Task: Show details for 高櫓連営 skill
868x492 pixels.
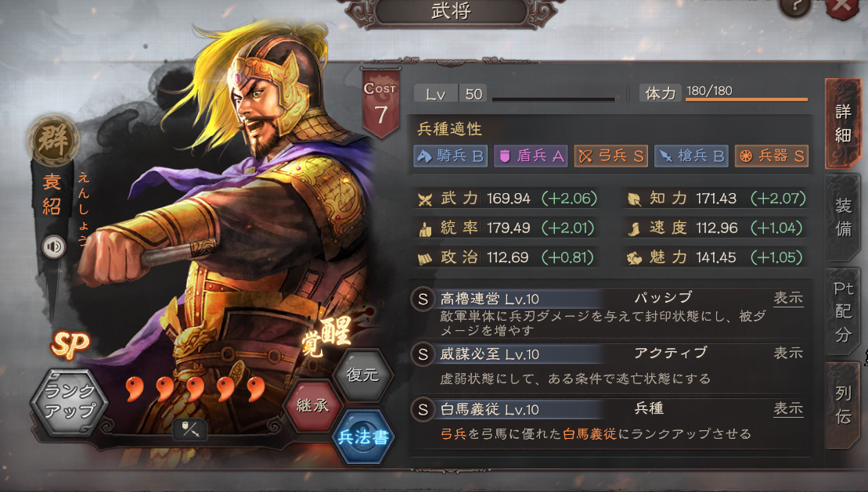Action: point(787,298)
